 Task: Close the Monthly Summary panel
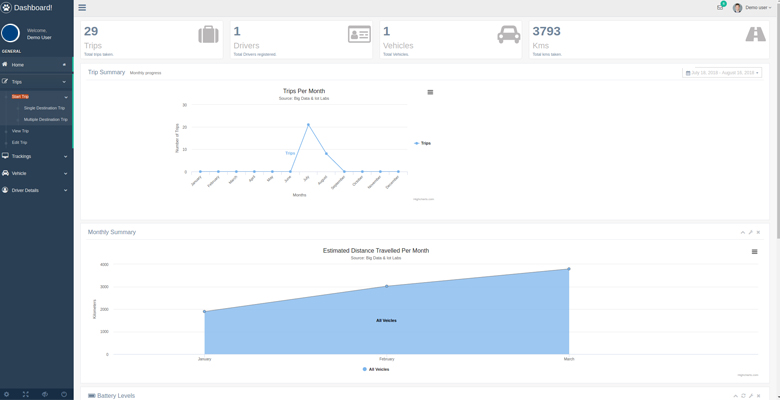(x=758, y=232)
